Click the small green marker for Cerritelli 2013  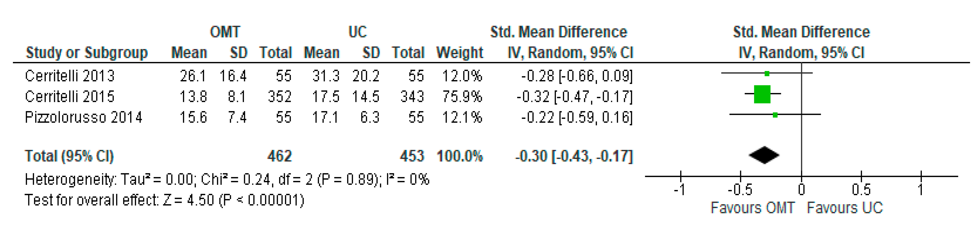767,74
